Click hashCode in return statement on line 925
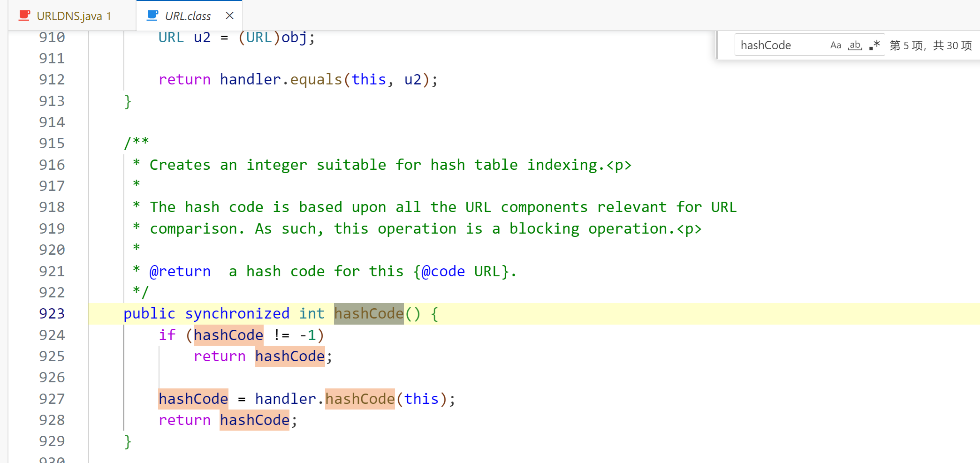The image size is (980, 463). point(290,356)
